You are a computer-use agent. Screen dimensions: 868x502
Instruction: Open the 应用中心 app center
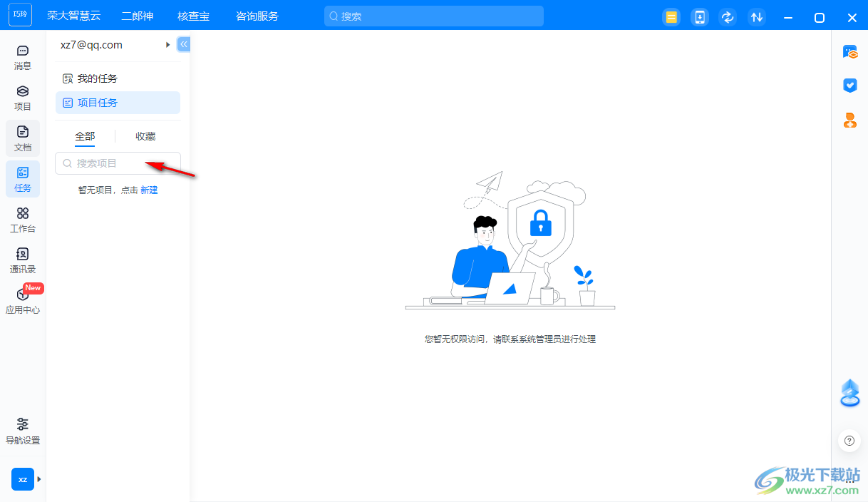click(23, 302)
